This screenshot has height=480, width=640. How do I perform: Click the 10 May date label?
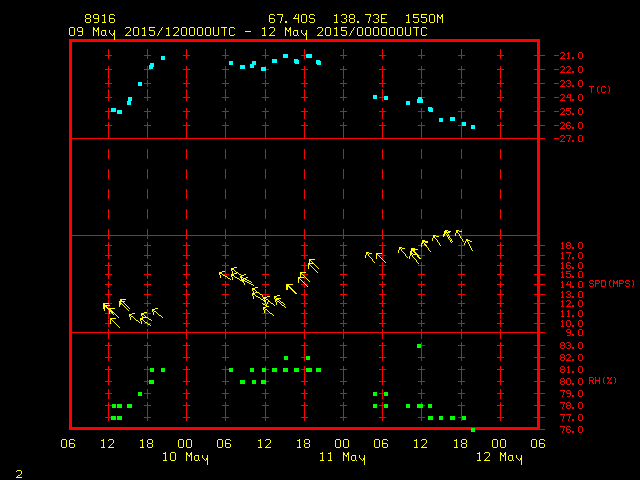[x=186, y=457]
